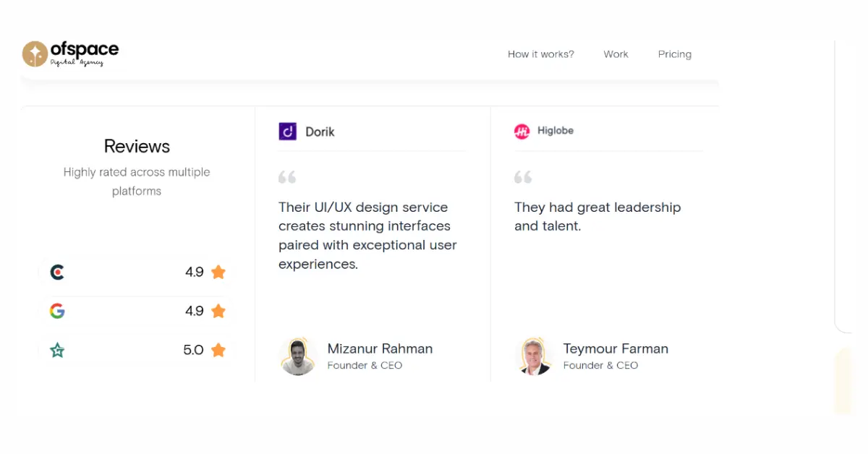Click the quotation mark icon in Higlobe's review

(522, 176)
